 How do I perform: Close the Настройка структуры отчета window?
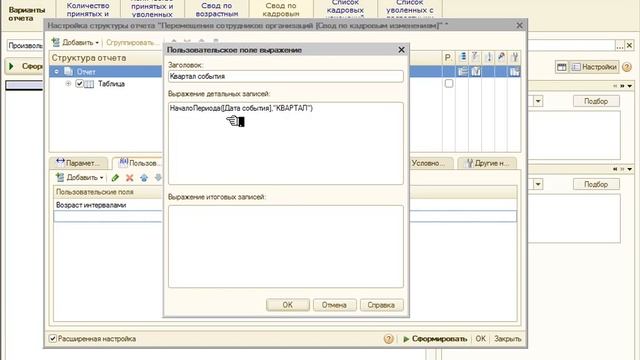tap(519, 25)
